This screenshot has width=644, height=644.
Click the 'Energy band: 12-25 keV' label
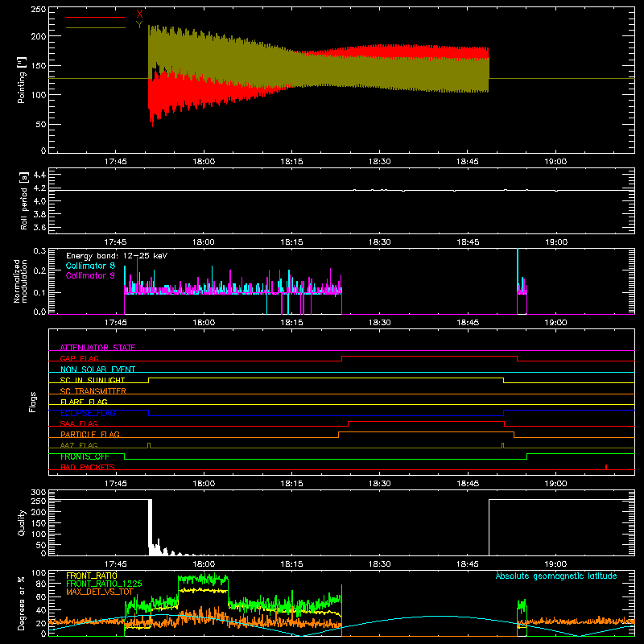coord(117,256)
